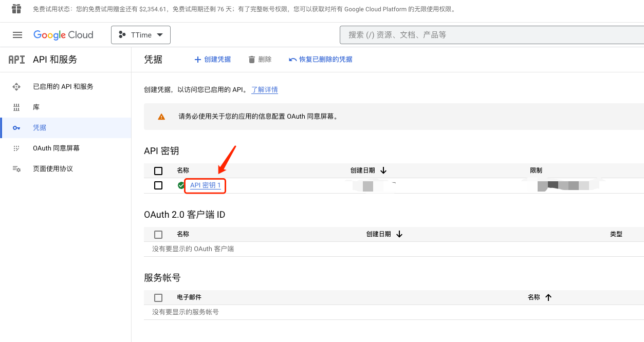Sort OAuth clients by 创建日期 arrow
The height and width of the screenshot is (342, 644).
point(399,234)
